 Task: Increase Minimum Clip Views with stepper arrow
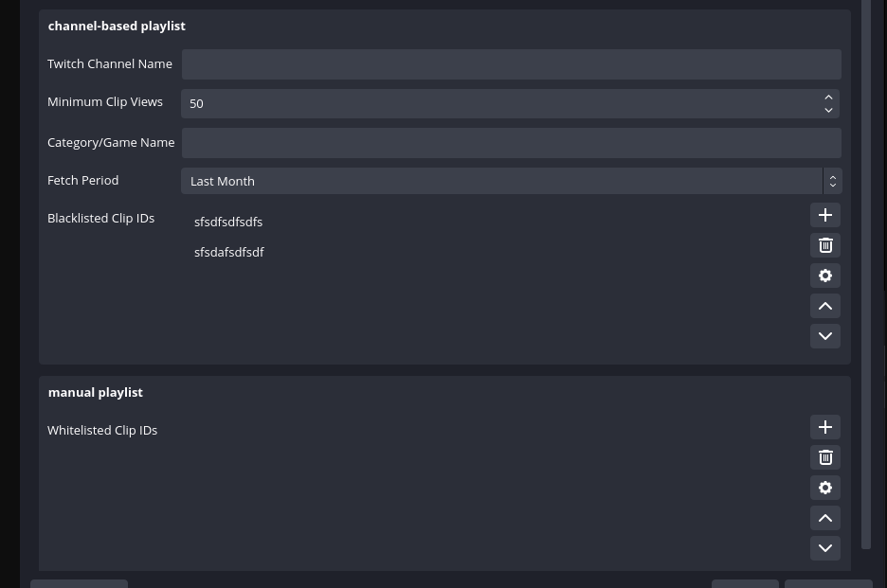click(828, 98)
